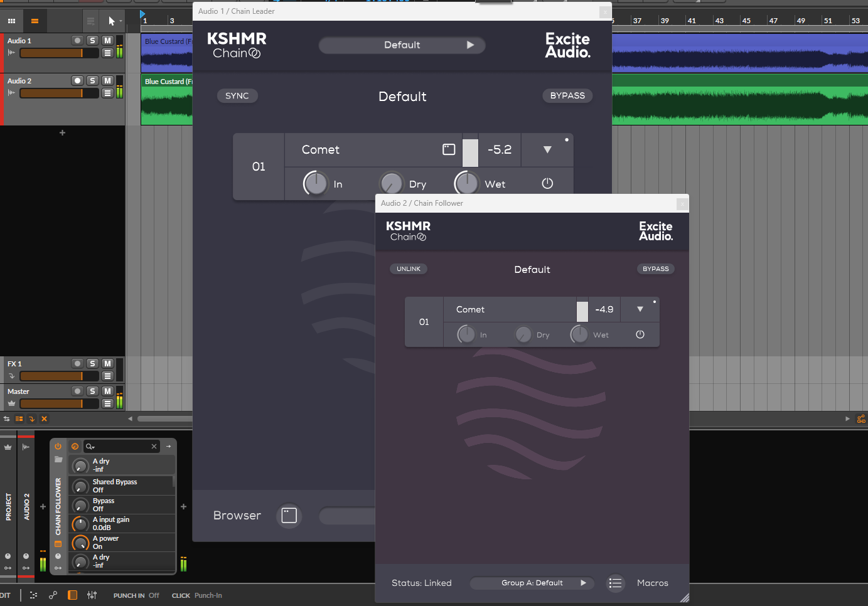868x606 pixels.
Task: Open the Group A: Default dropdown
Action: click(532, 583)
